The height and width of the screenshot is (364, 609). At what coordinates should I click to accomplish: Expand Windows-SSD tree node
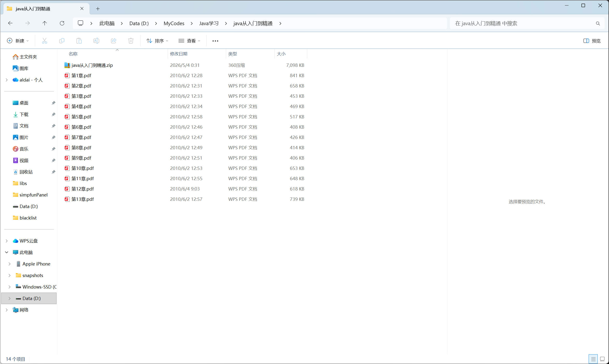click(10, 287)
